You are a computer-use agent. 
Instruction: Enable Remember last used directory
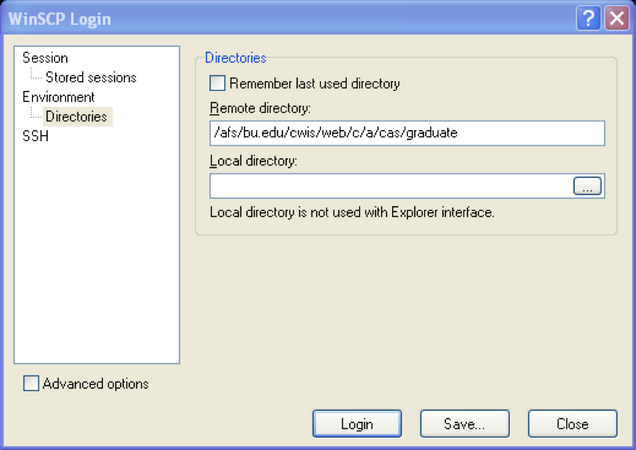click(x=217, y=84)
